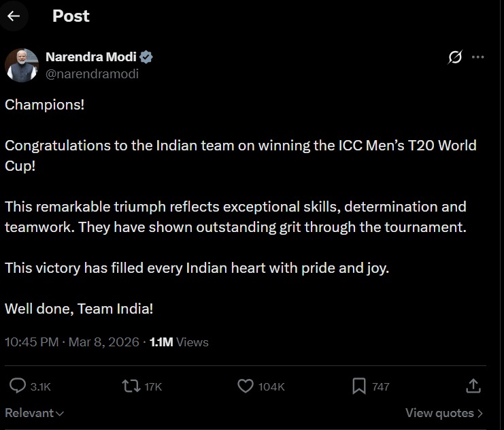Open the three-dot more options menu
This screenshot has width=504, height=430.
point(478,58)
